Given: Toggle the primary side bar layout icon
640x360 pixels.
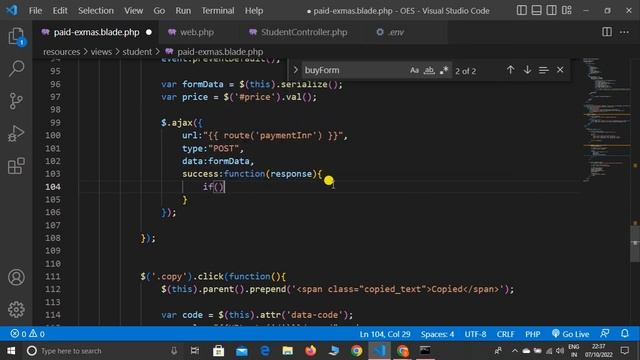Looking at the screenshot, I should coord(522,10).
